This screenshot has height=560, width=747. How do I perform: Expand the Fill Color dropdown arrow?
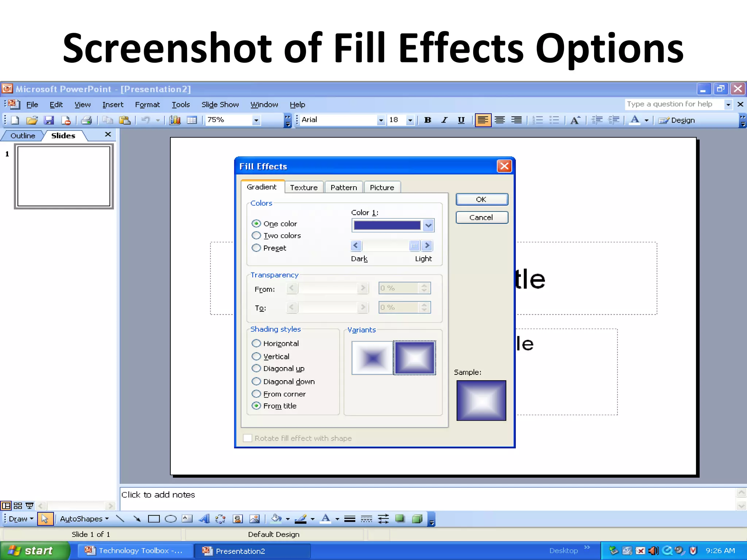(x=287, y=519)
